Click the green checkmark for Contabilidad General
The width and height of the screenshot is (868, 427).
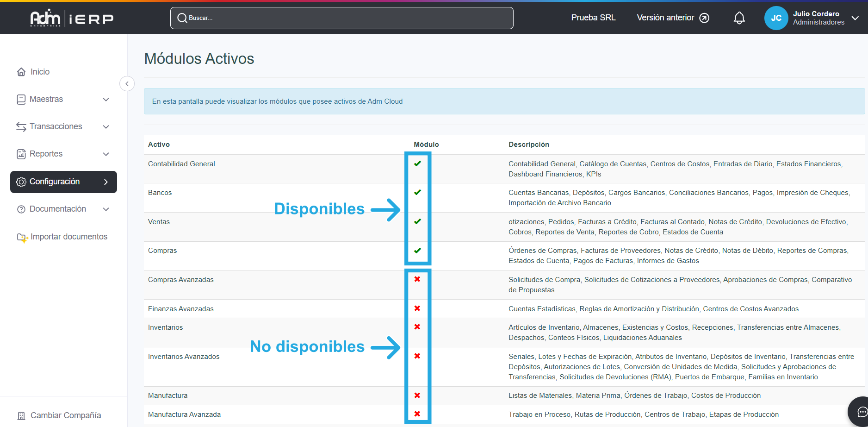[x=417, y=163]
